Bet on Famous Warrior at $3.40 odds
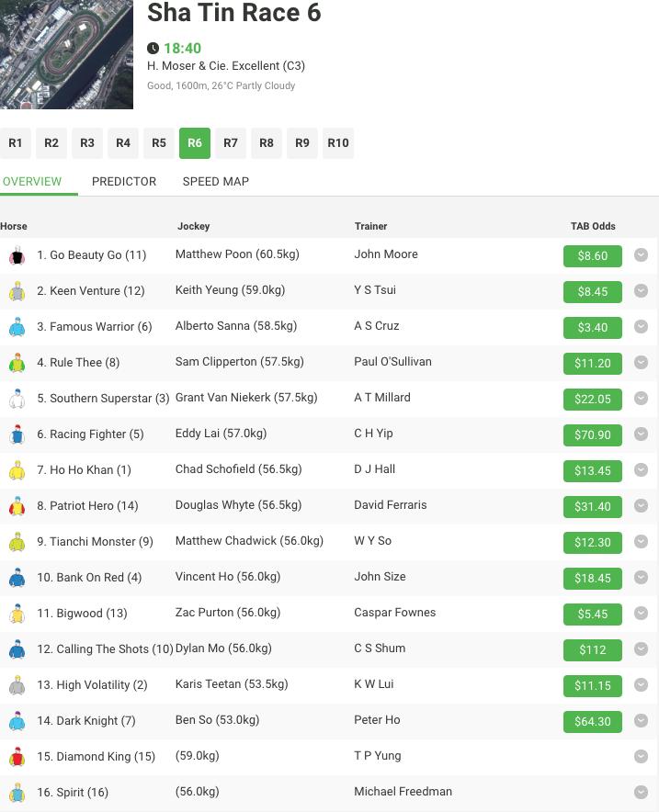The width and height of the screenshot is (659, 812). pos(592,328)
